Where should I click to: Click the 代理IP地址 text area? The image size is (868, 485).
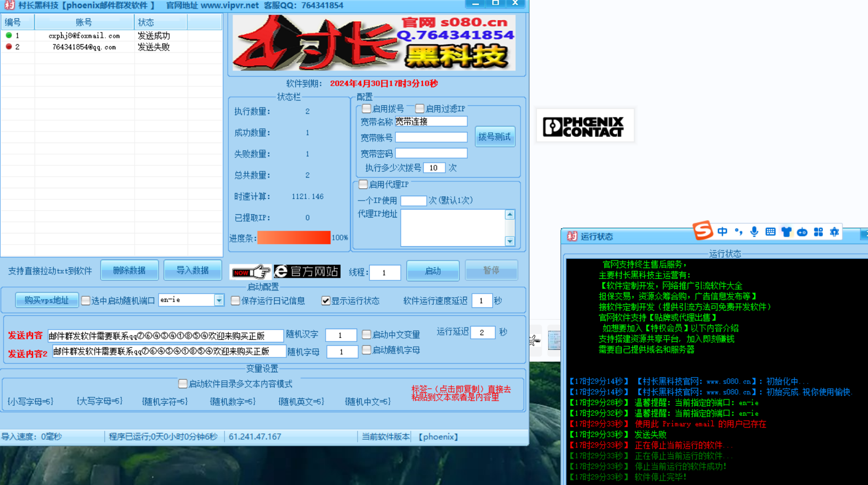[x=452, y=228]
